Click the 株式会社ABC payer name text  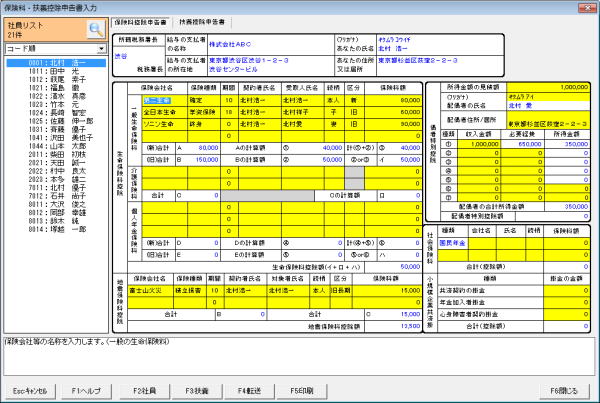(230, 44)
